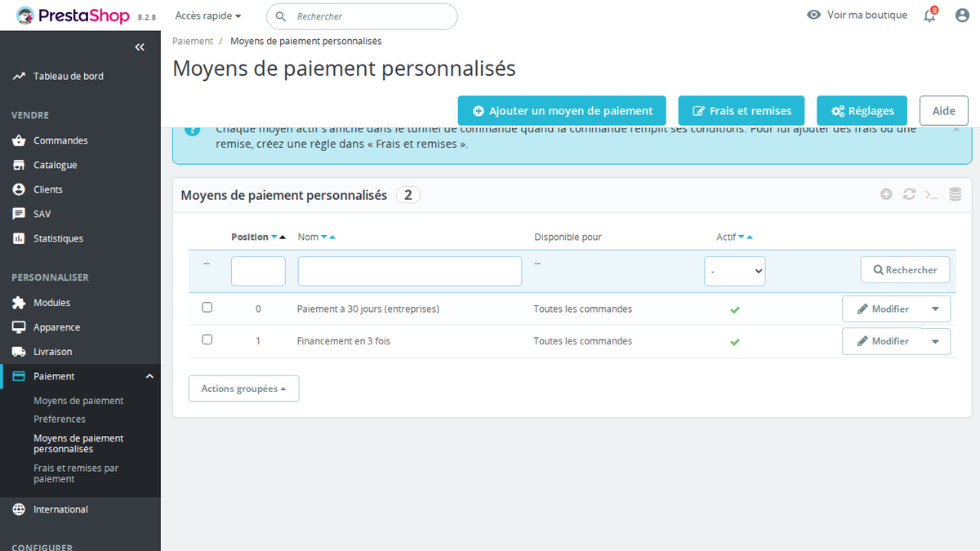Click the 'Paiement à 30 jours (entreprises)' name cell
The width and height of the screenshot is (980, 551).
point(368,309)
